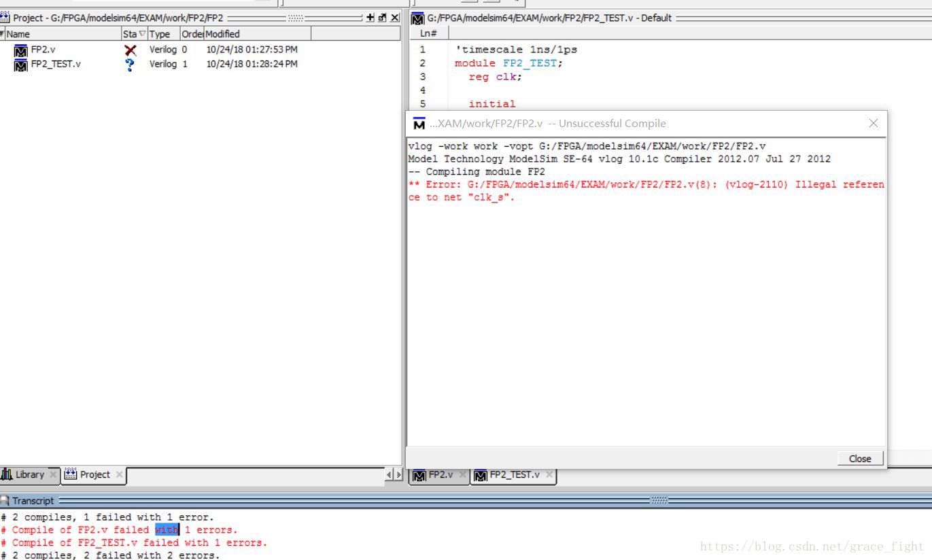Click the Verilog type cell of FP2.v
Viewport: 932px width, 560px height.
(x=162, y=50)
